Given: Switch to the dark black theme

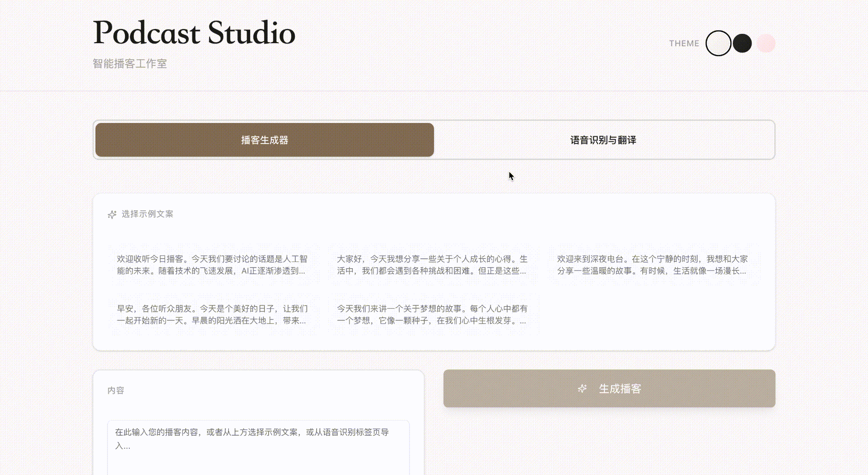Looking at the screenshot, I should point(742,43).
